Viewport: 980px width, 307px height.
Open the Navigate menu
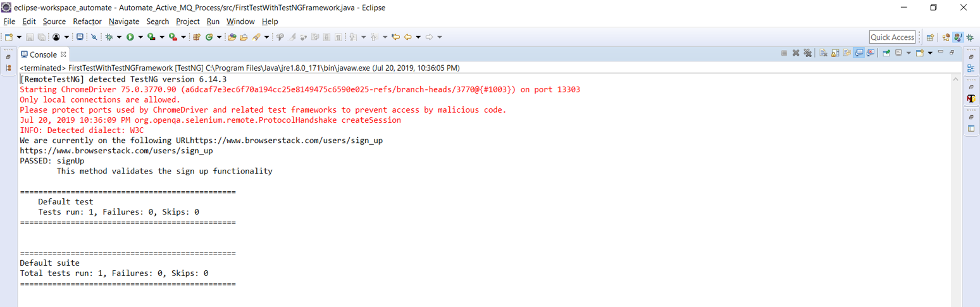(x=123, y=22)
